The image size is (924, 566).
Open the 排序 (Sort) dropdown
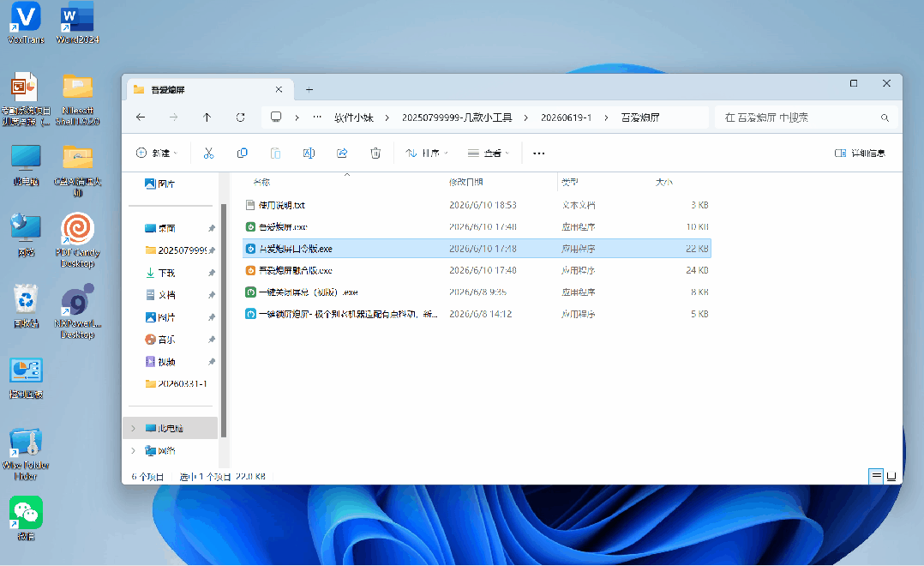click(x=427, y=154)
